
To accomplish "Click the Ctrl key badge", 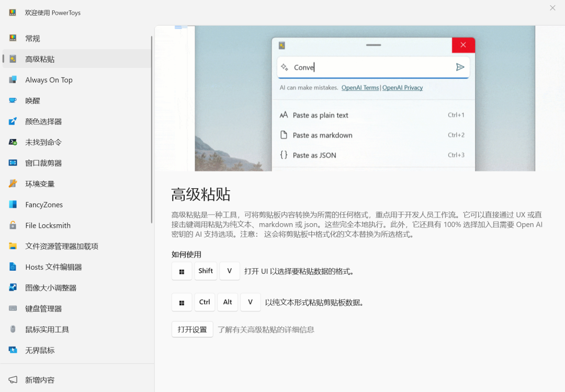I will pos(205,302).
